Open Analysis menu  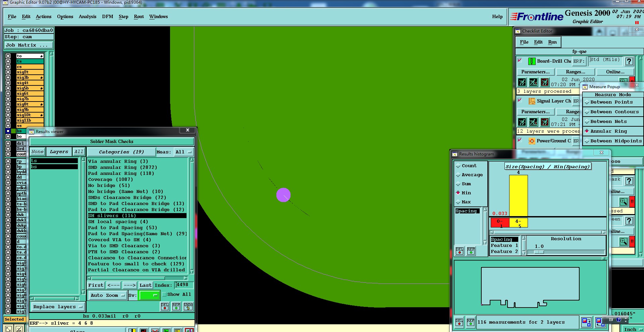point(88,17)
